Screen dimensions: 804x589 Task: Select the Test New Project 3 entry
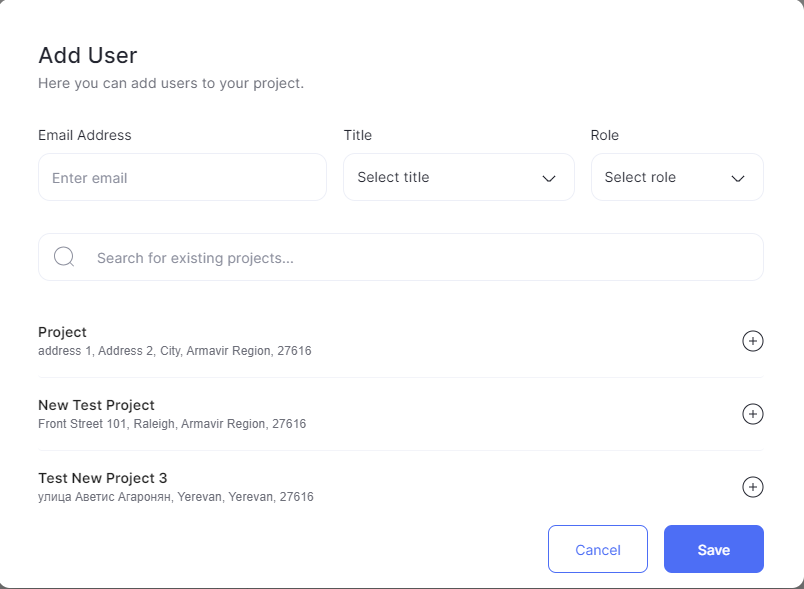coord(401,486)
